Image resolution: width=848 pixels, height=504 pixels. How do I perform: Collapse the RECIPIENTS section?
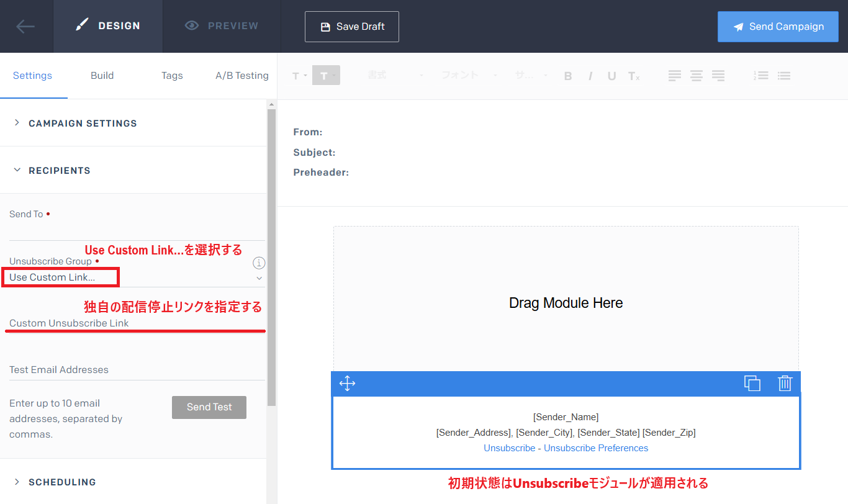point(133,170)
